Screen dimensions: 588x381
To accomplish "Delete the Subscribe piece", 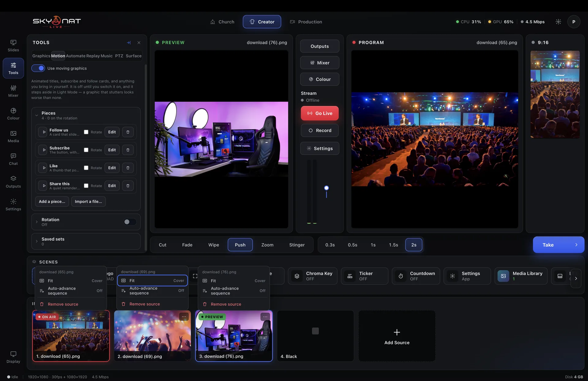I will [x=128, y=150].
